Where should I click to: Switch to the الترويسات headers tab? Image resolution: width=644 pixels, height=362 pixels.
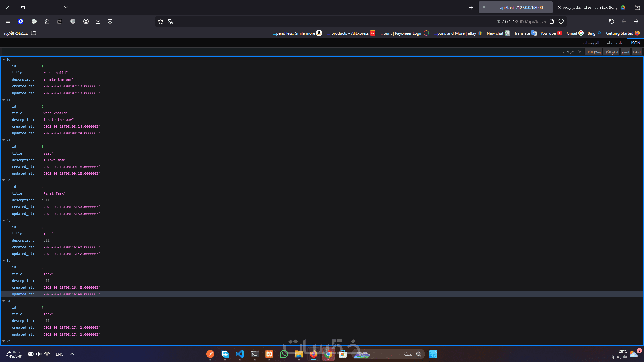[591, 43]
